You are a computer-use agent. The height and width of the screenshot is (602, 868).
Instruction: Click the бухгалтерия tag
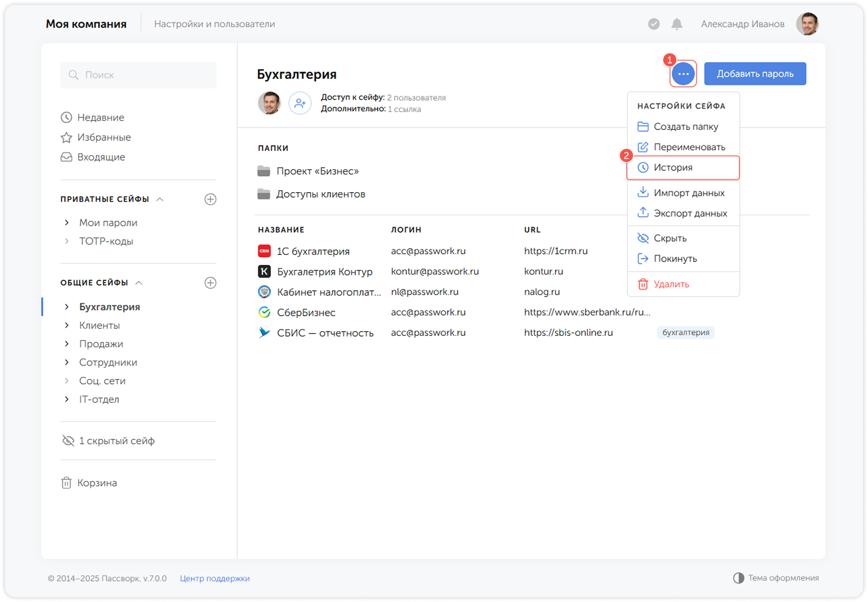pyautogui.click(x=685, y=333)
